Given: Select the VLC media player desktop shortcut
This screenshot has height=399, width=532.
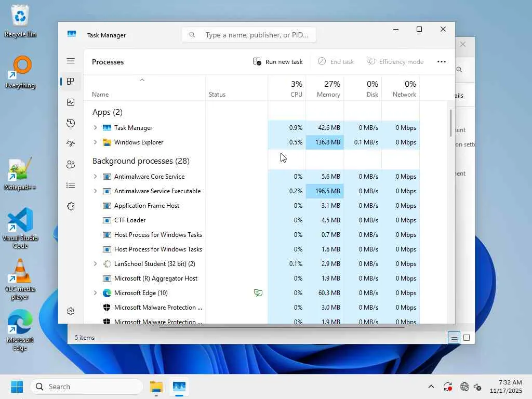Looking at the screenshot, I should click(20, 279).
